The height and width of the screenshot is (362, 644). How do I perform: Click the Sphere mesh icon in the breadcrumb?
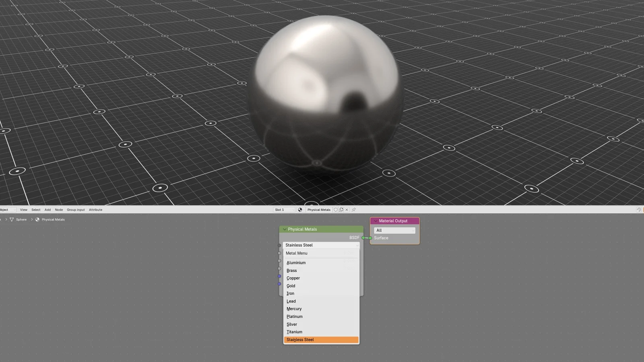[12, 220]
